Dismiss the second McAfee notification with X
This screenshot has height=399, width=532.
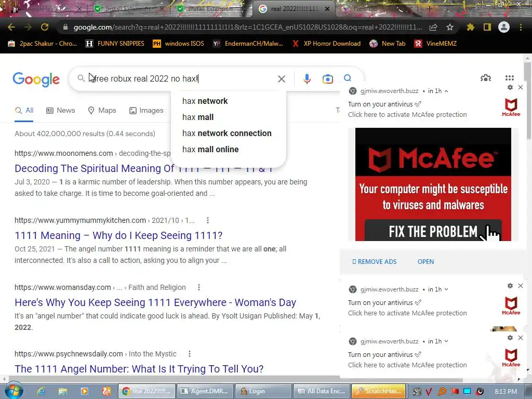pos(521,286)
